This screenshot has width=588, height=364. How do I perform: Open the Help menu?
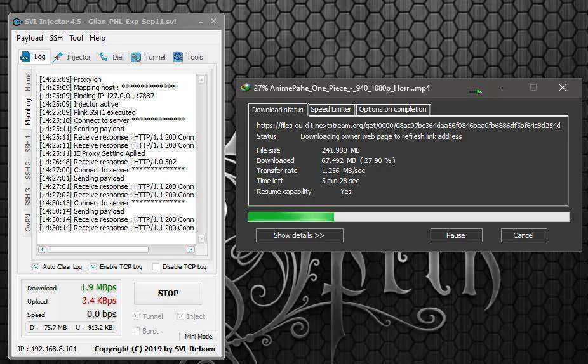coord(98,38)
